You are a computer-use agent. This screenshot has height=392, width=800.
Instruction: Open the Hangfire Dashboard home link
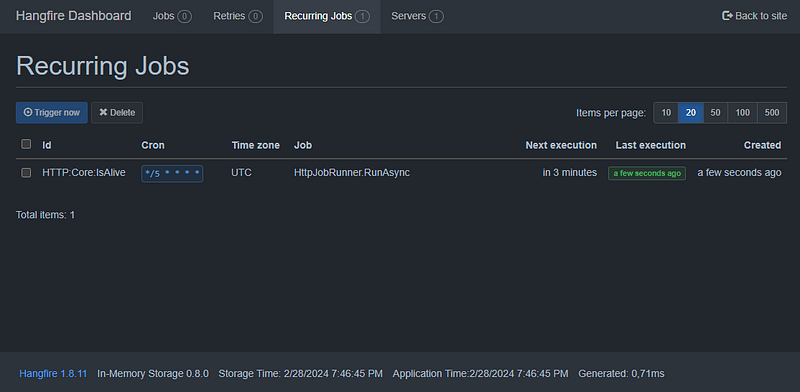pos(73,16)
